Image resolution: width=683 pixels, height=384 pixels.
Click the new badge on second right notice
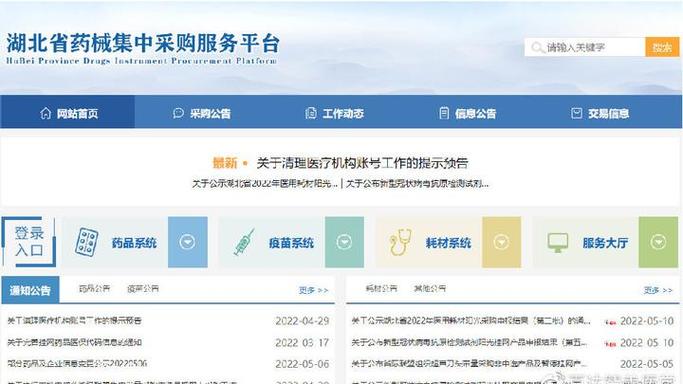[x=611, y=344]
